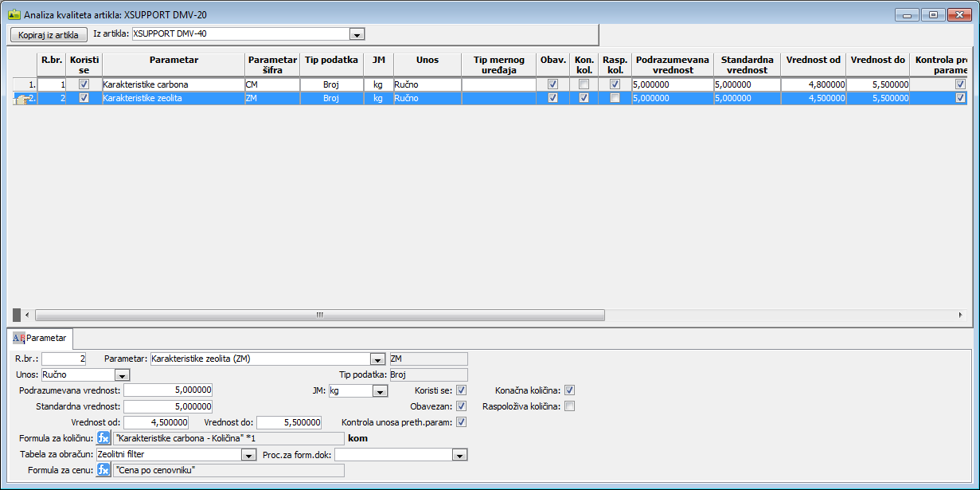980x490 pixels.
Task: Click the Kopiraj iz artikla button
Action: pyautogui.click(x=49, y=34)
